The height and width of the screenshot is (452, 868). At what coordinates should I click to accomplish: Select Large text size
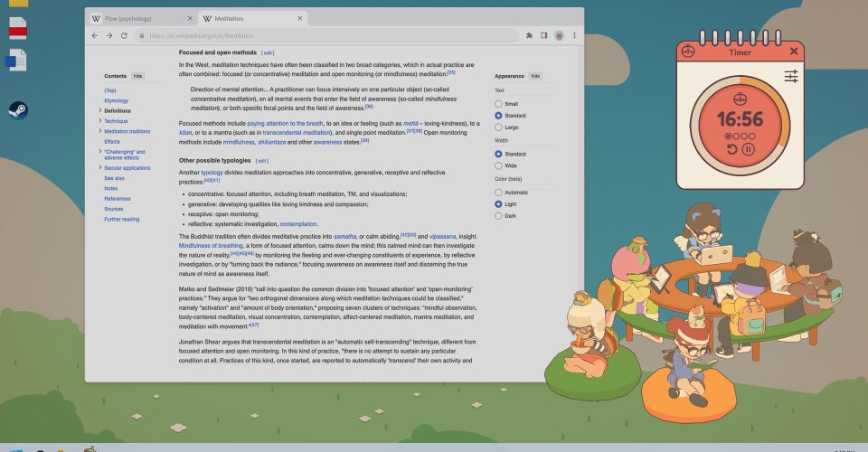(498, 127)
